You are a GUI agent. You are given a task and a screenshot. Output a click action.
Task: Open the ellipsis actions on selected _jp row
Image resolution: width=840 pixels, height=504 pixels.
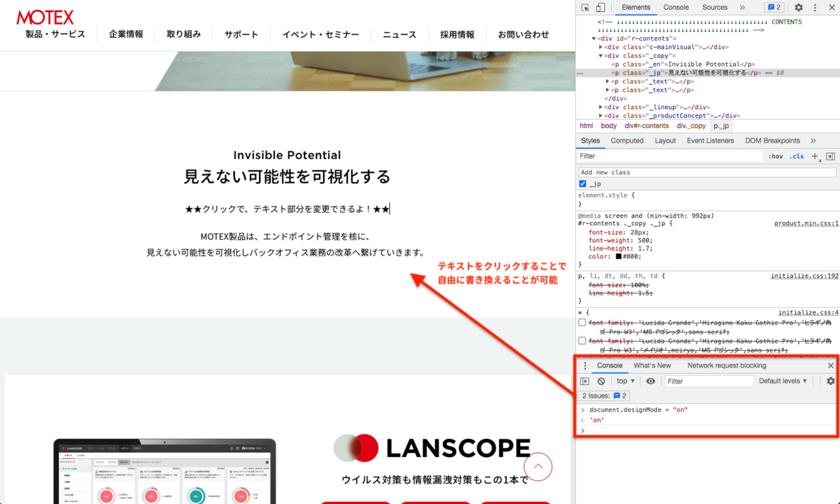tap(580, 73)
